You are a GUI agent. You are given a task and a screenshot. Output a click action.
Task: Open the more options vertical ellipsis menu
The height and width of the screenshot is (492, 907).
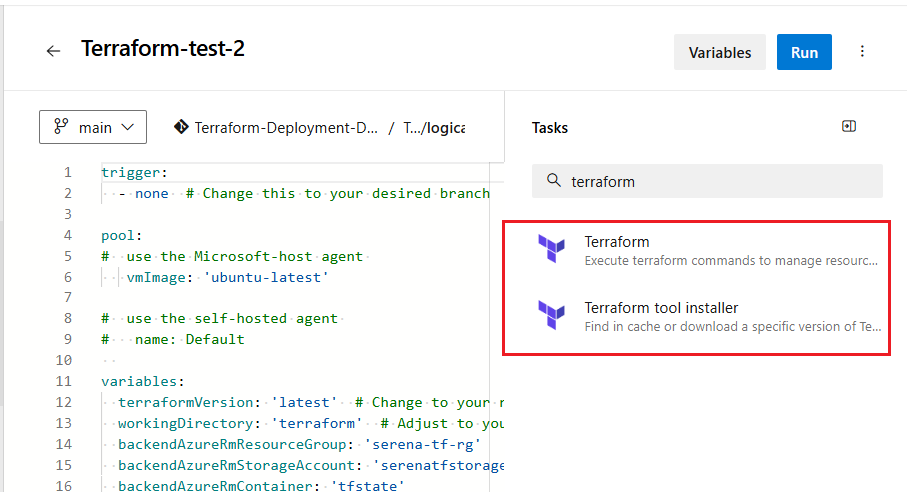click(x=862, y=51)
